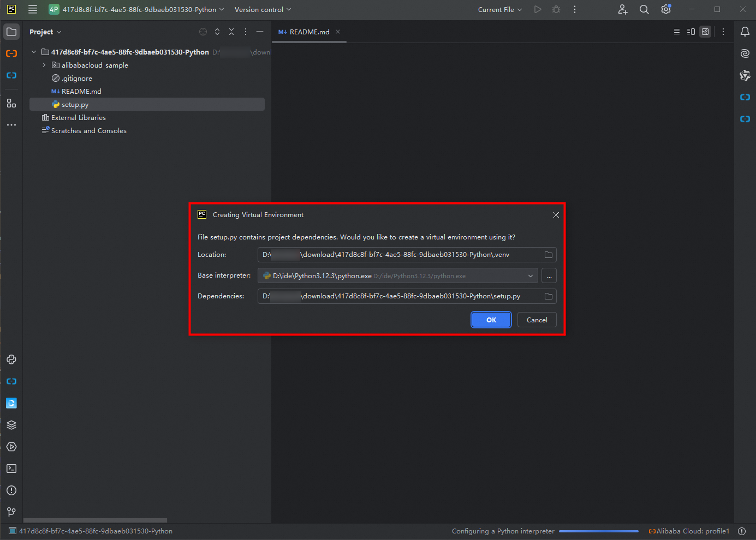Screen dimensions: 756x540
Task: Open the Run tool window
Action: coord(11,447)
